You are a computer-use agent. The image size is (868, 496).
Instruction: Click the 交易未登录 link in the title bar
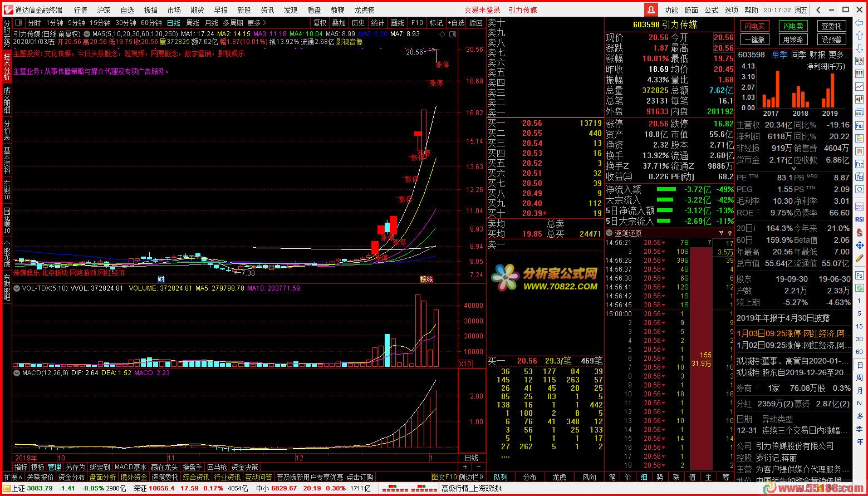(482, 10)
